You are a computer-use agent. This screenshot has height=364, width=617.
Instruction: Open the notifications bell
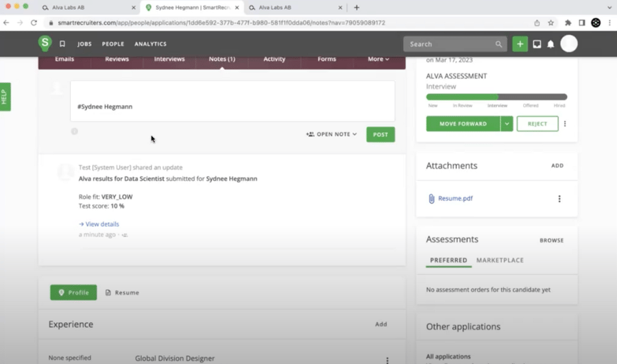pyautogui.click(x=551, y=44)
